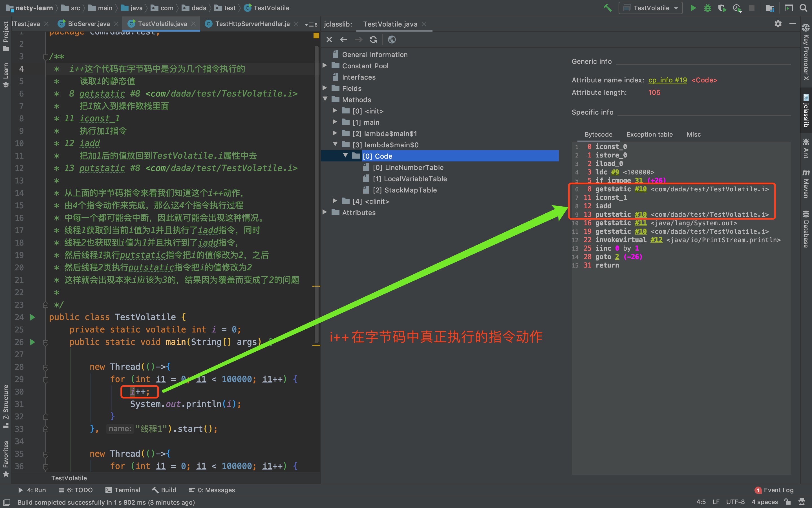The width and height of the screenshot is (812, 508).
Task: Open the Ant tool window
Action: pyautogui.click(x=806, y=148)
